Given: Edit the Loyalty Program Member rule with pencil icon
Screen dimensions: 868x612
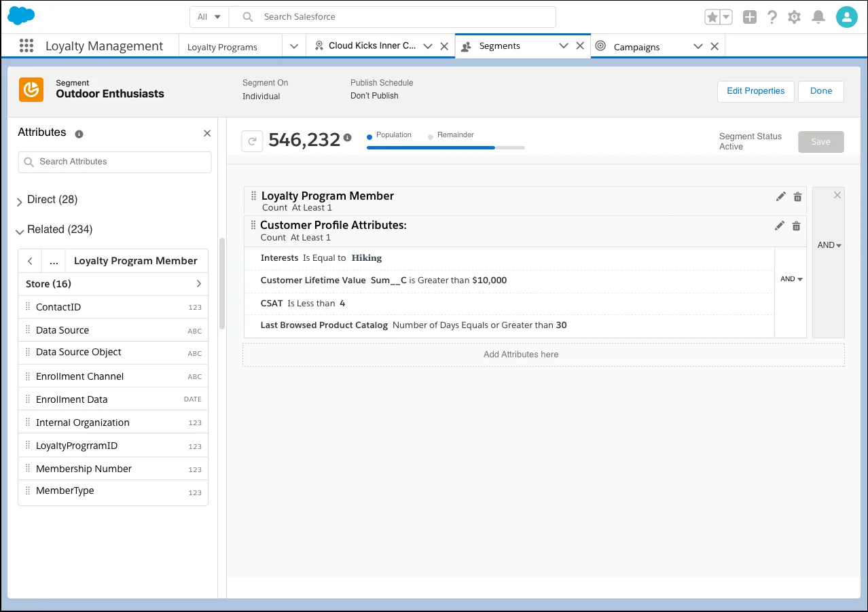Looking at the screenshot, I should tap(780, 196).
